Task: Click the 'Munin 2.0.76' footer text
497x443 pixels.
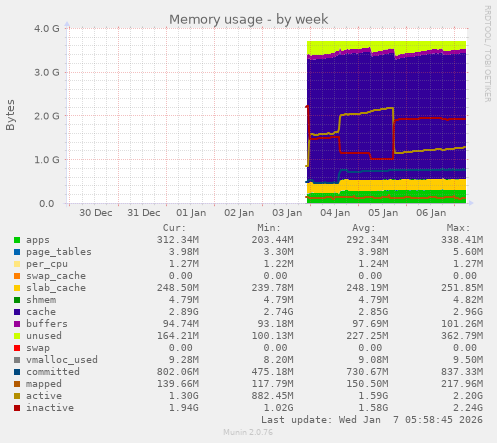Action: 248,432
